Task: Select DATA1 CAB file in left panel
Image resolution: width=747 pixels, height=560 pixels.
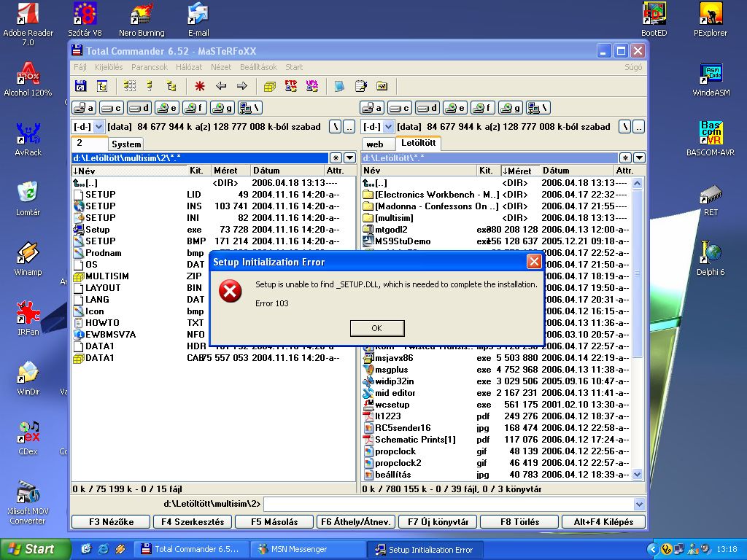Action: pyautogui.click(x=214, y=358)
